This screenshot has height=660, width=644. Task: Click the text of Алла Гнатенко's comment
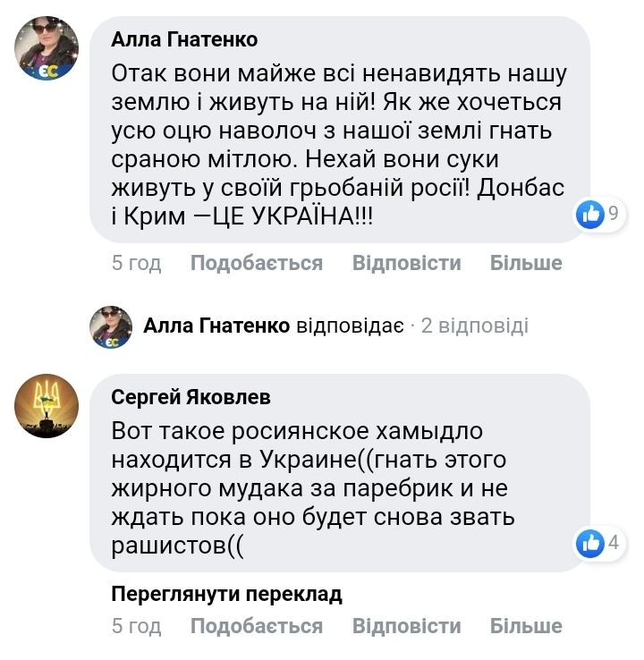(340, 132)
